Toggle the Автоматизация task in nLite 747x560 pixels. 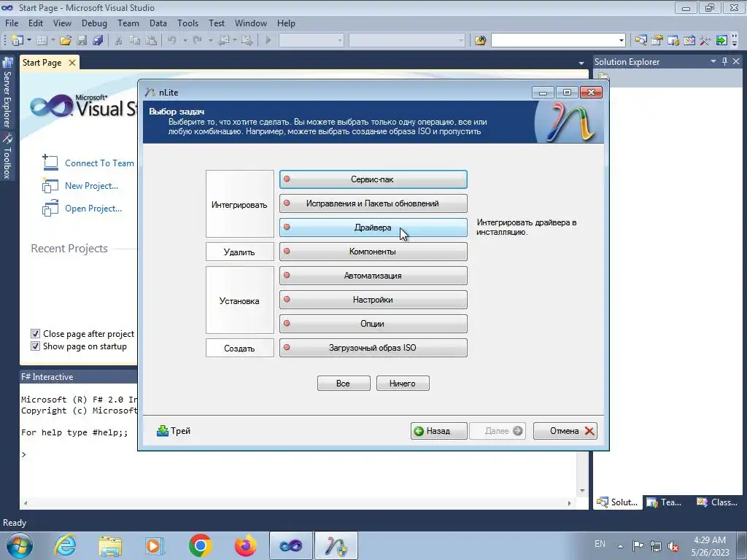373,275
